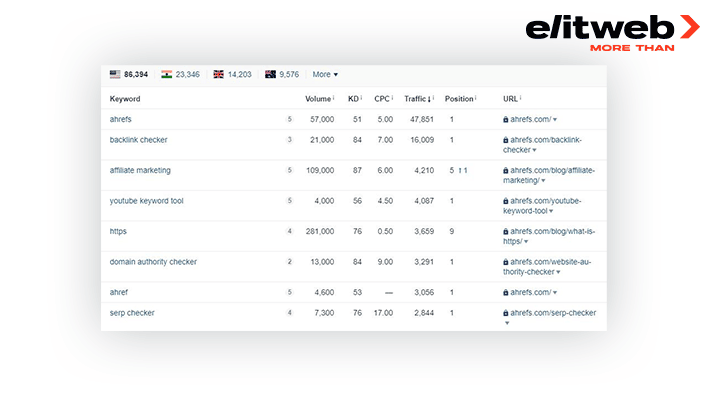
Task: Click the Keyword column header
Action: click(x=125, y=99)
